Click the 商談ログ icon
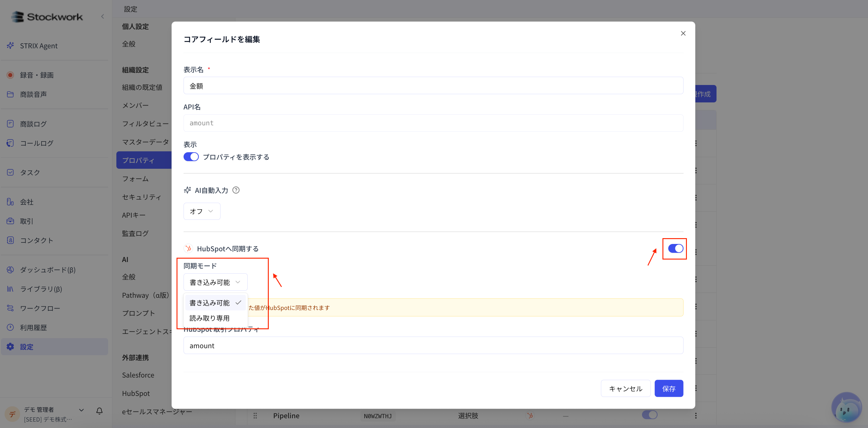868x428 pixels. (10, 124)
